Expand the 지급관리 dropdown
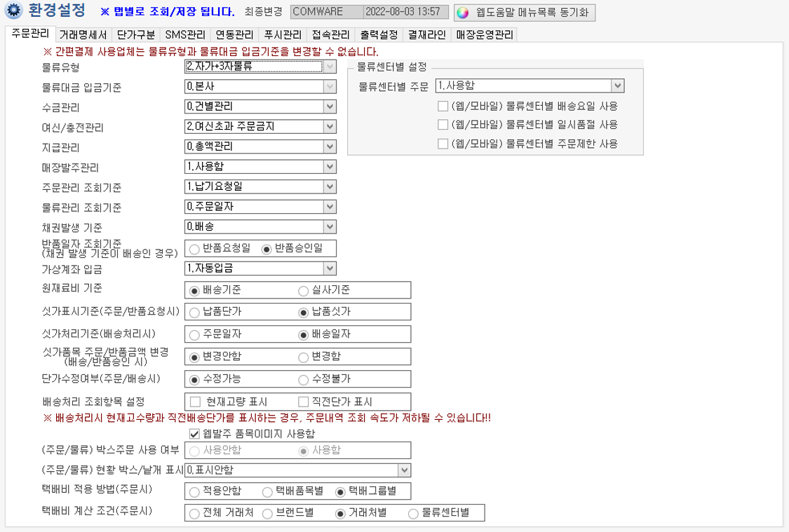The image size is (789, 532). click(x=330, y=146)
